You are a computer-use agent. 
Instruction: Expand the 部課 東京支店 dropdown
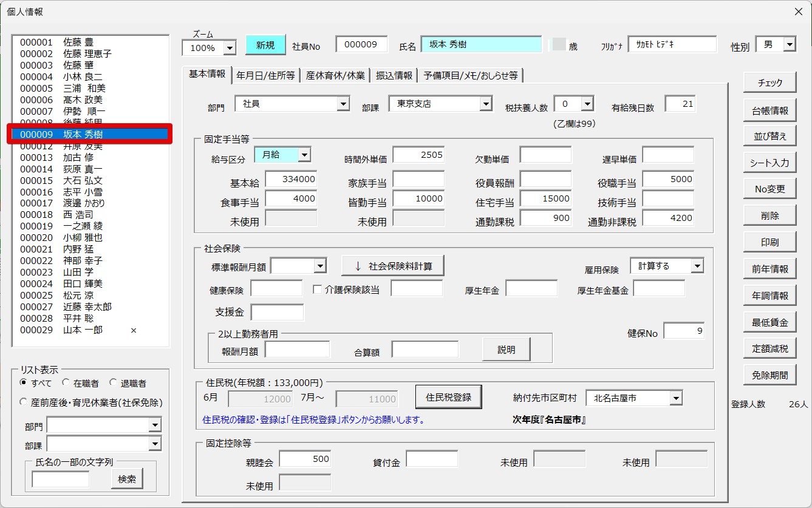485,104
